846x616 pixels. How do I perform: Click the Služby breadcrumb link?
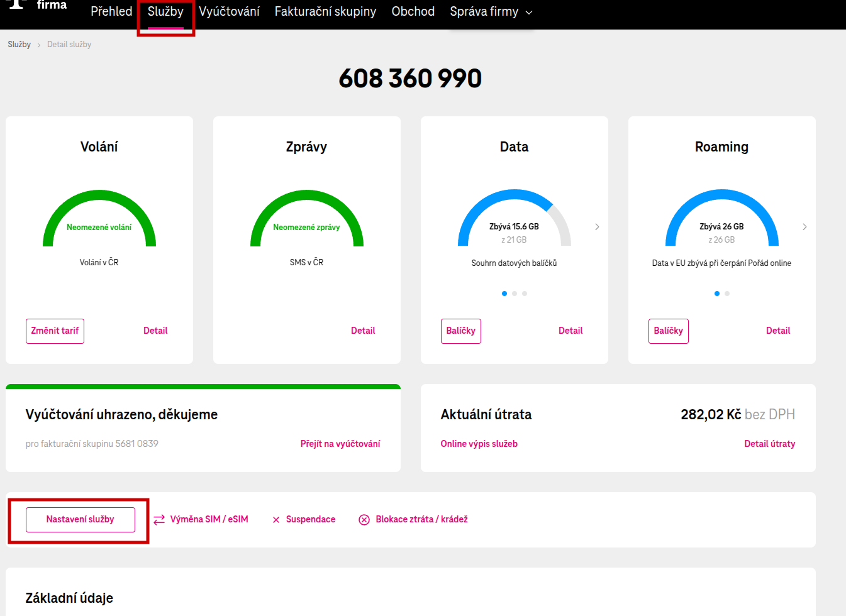pyautogui.click(x=19, y=45)
